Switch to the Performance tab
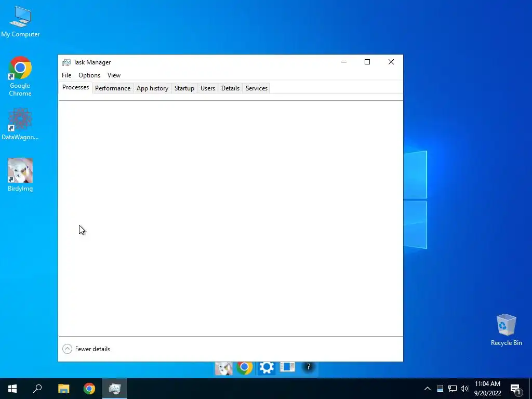Screen dimensions: 532x399 pos(113,88)
